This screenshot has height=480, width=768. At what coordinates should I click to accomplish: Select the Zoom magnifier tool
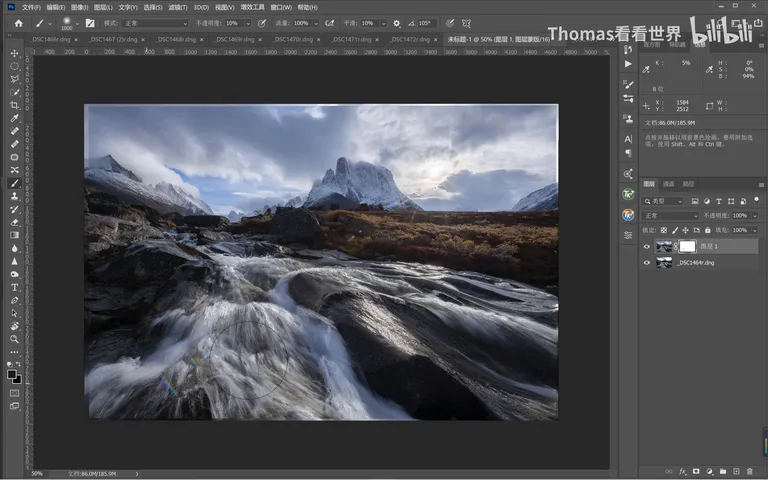pos(14,339)
